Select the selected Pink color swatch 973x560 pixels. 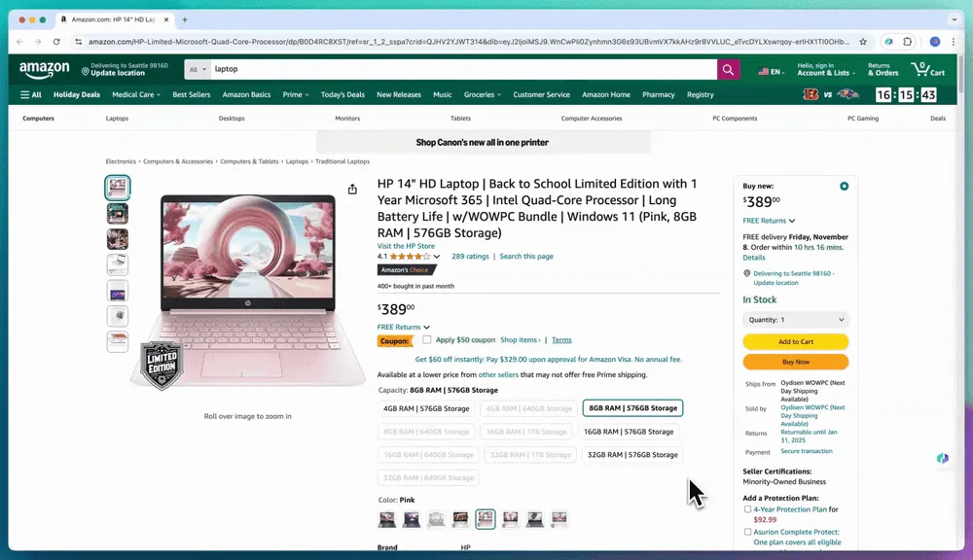[486, 519]
